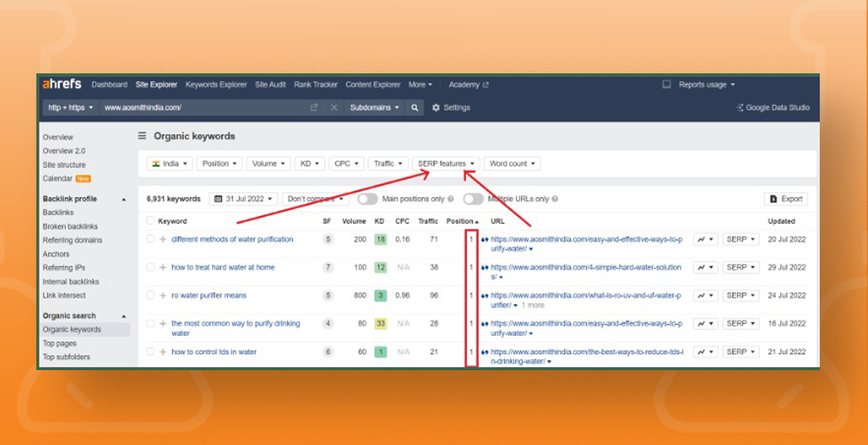Click the help icon next to Main positions only
Image resolution: width=868 pixels, height=445 pixels.
[450, 199]
